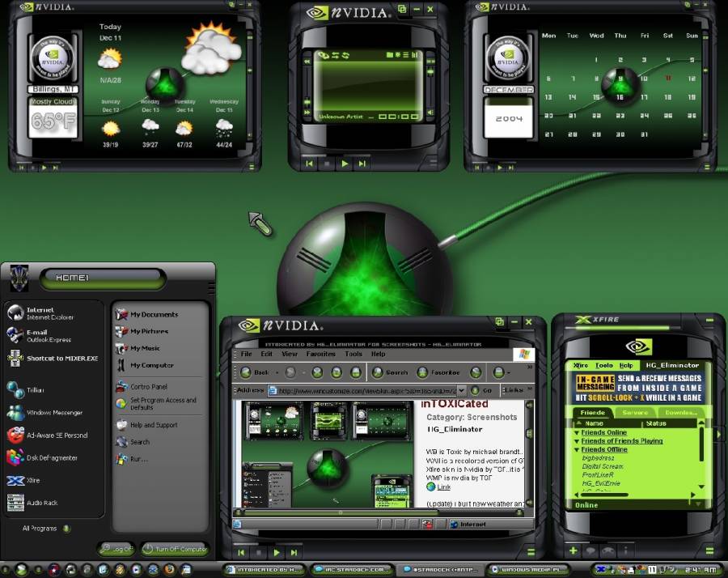Screen dimensions: 728x578
Task: Move the browser horizontal scrollbar
Action: tap(341, 513)
